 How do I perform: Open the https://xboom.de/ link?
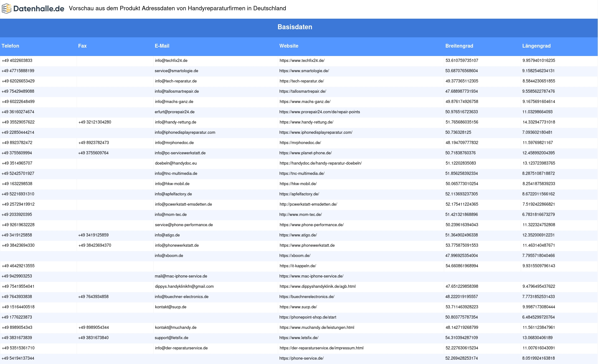click(x=295, y=256)
